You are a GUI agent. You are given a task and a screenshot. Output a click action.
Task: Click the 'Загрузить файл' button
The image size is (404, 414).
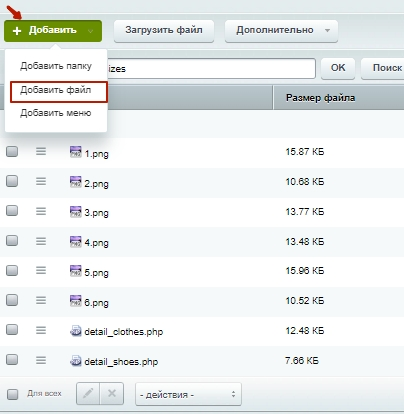click(x=164, y=31)
